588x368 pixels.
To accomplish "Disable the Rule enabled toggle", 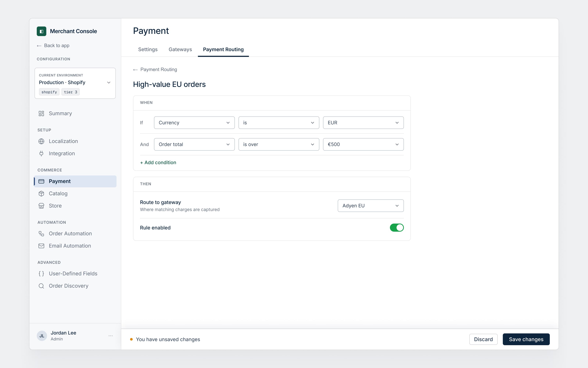I will [x=397, y=228].
